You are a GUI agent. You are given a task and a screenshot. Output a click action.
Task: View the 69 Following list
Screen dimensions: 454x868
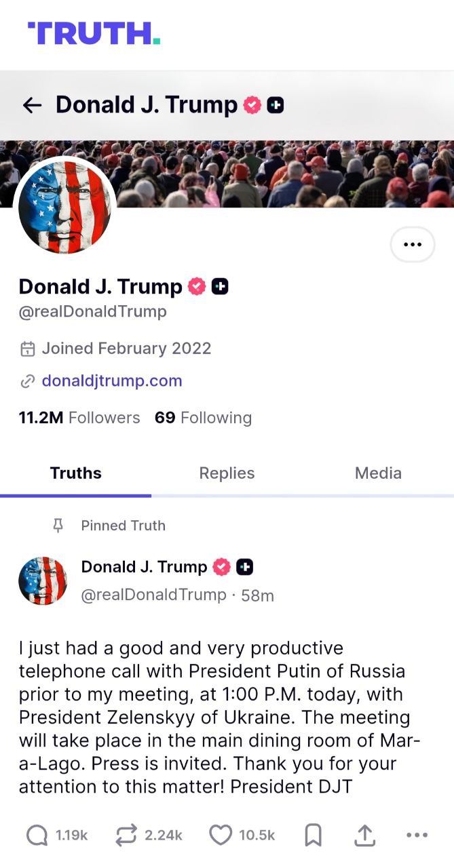203,418
